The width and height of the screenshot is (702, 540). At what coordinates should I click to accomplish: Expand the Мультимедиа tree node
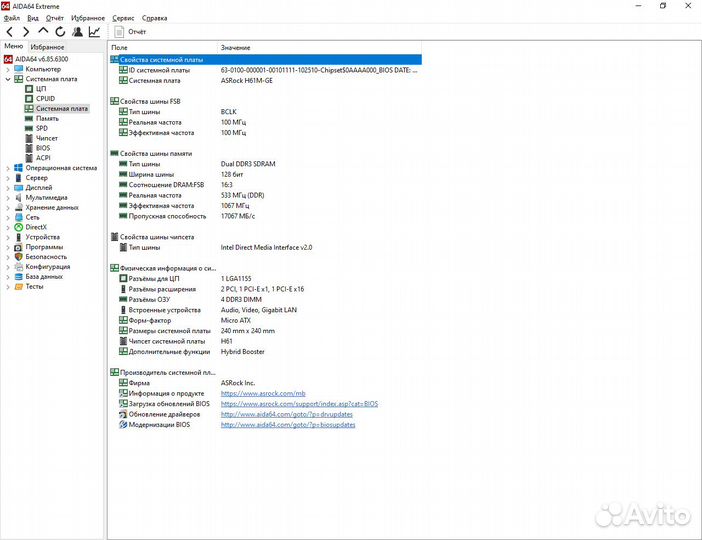[x=8, y=198]
